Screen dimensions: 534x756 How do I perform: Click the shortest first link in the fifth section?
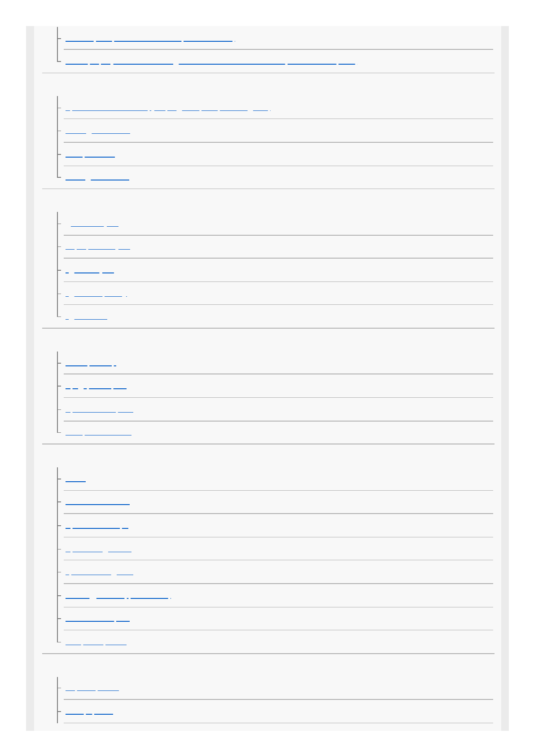[x=75, y=480]
